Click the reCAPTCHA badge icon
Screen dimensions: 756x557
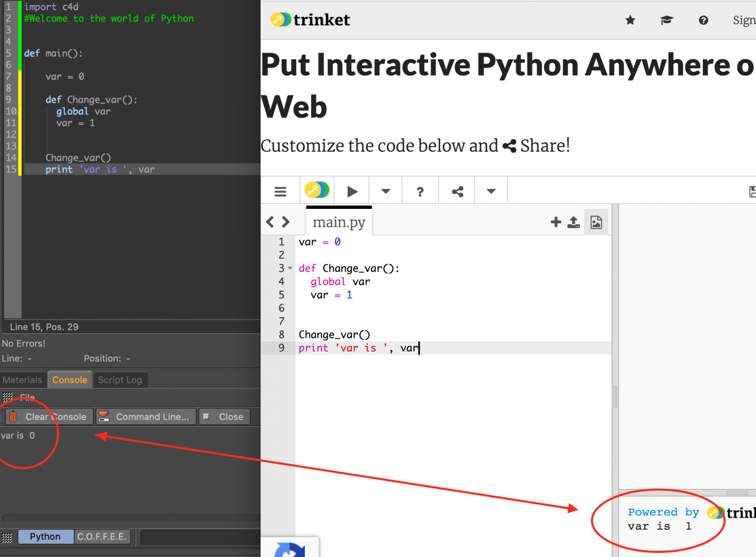point(290,549)
